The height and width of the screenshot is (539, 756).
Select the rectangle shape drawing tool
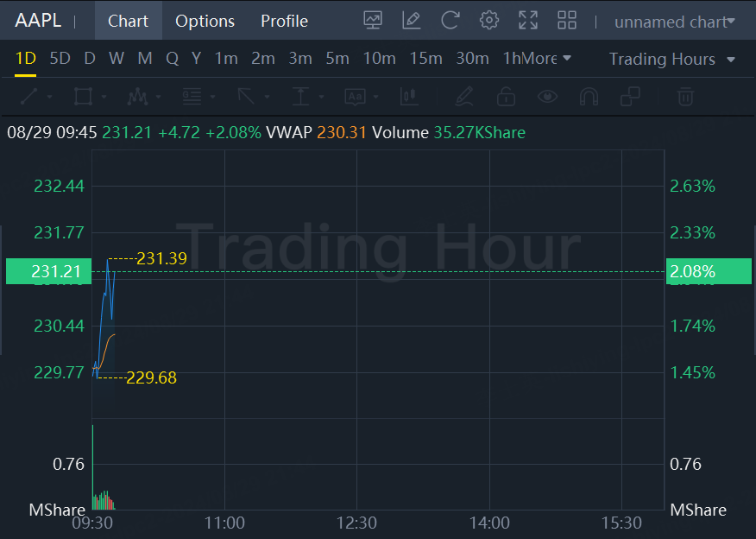(x=83, y=96)
